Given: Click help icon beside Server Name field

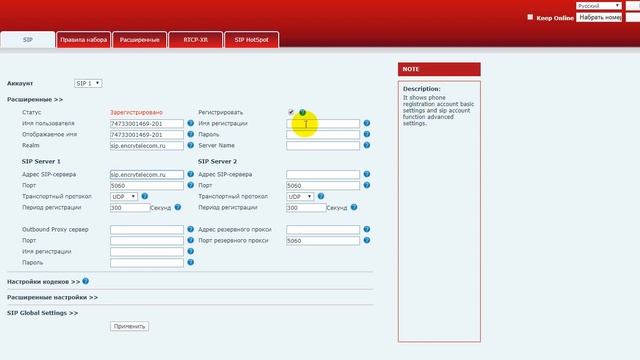Looking at the screenshot, I should tap(367, 145).
